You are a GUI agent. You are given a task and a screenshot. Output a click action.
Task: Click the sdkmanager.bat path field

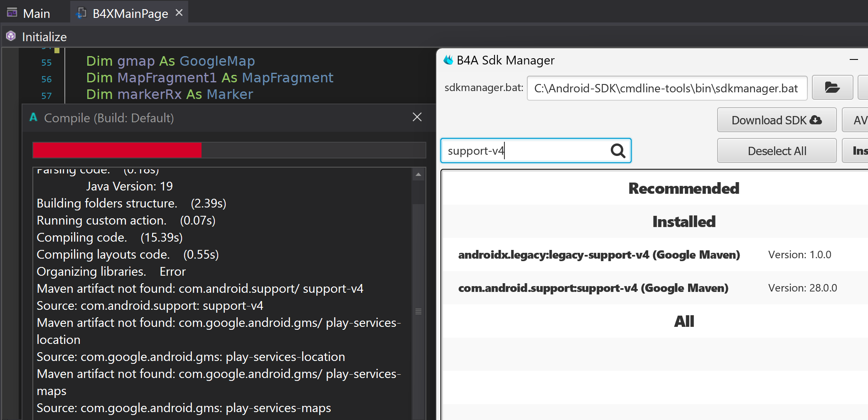click(666, 88)
